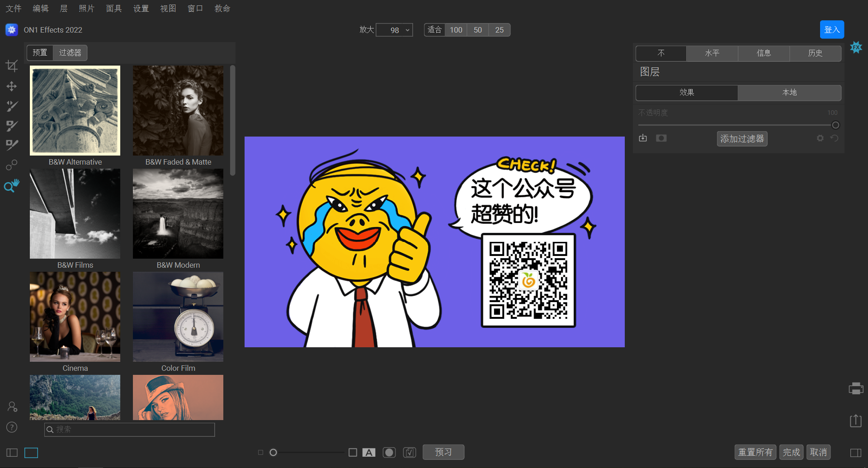Open the 层 menu

(x=64, y=9)
